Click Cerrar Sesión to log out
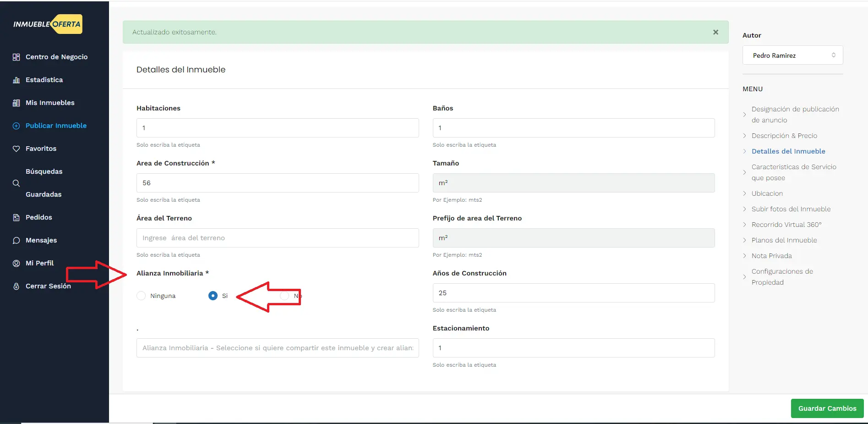The image size is (868, 424). pyautogui.click(x=48, y=286)
